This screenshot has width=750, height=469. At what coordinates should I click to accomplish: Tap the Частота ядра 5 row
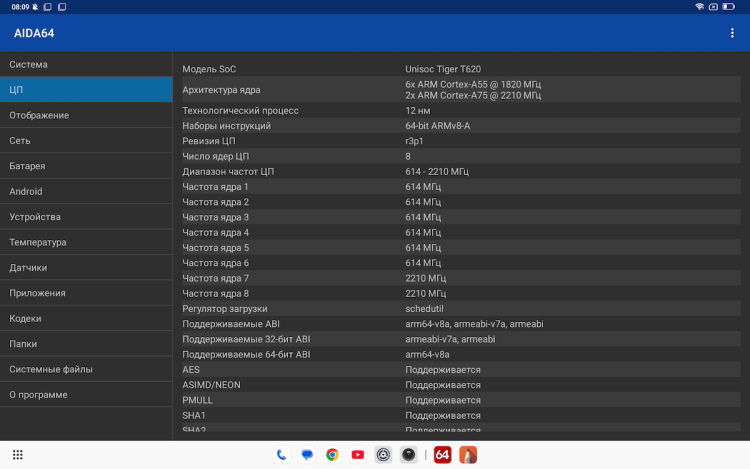click(x=461, y=248)
